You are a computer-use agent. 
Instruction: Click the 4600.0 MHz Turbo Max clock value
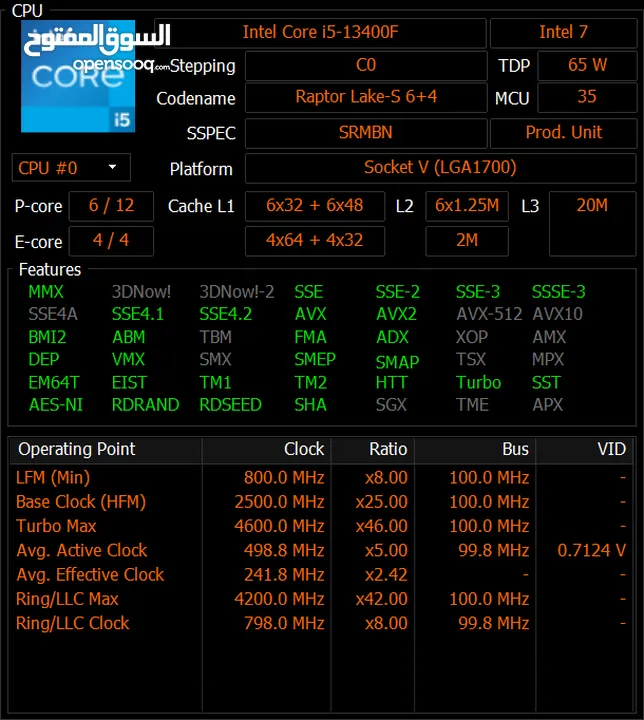(x=279, y=526)
